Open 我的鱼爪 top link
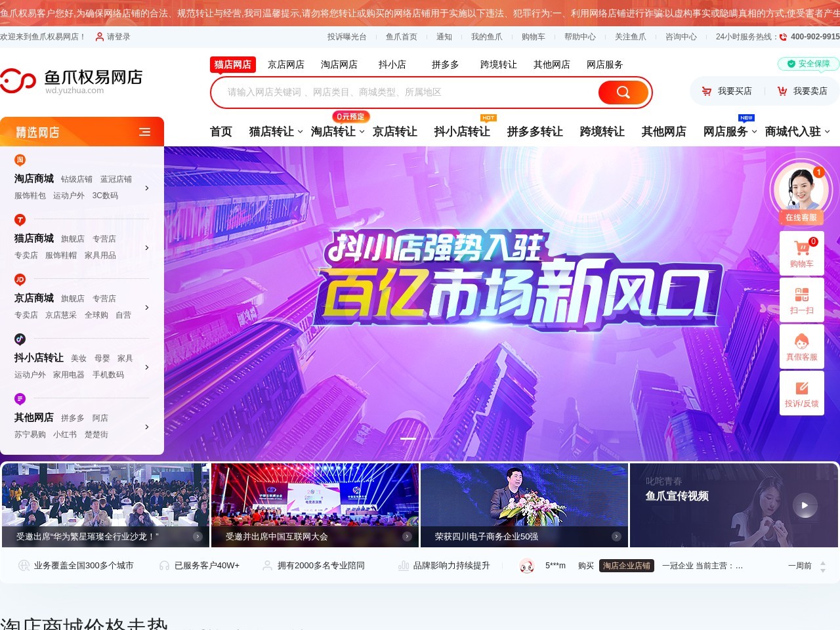This screenshot has width=840, height=630. tap(487, 37)
